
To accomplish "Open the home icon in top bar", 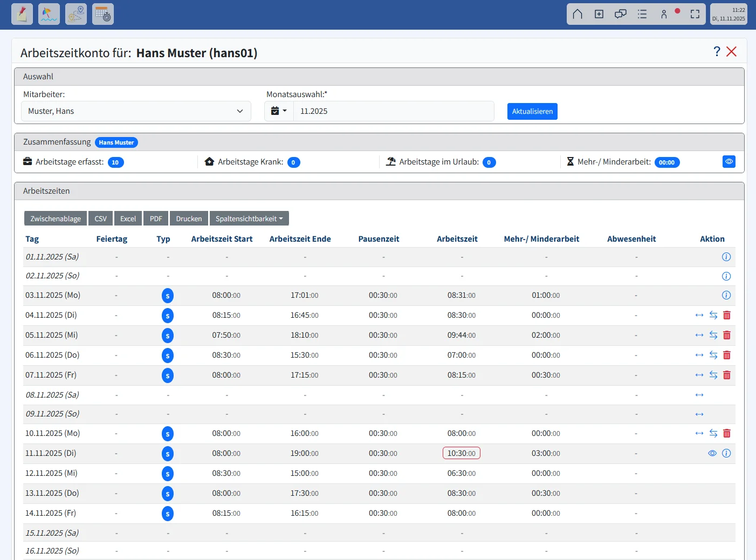I will pyautogui.click(x=578, y=14).
